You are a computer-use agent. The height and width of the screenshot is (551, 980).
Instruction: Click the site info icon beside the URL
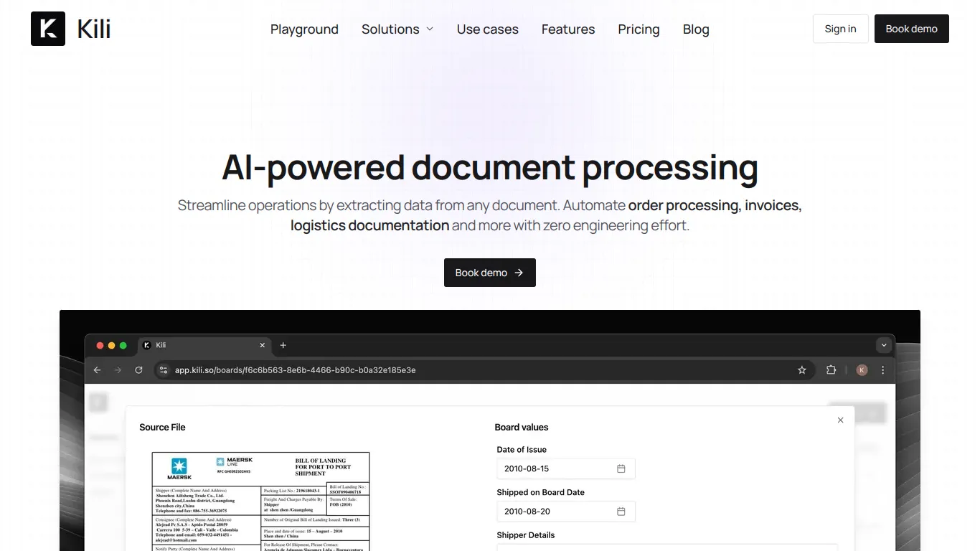(x=164, y=370)
